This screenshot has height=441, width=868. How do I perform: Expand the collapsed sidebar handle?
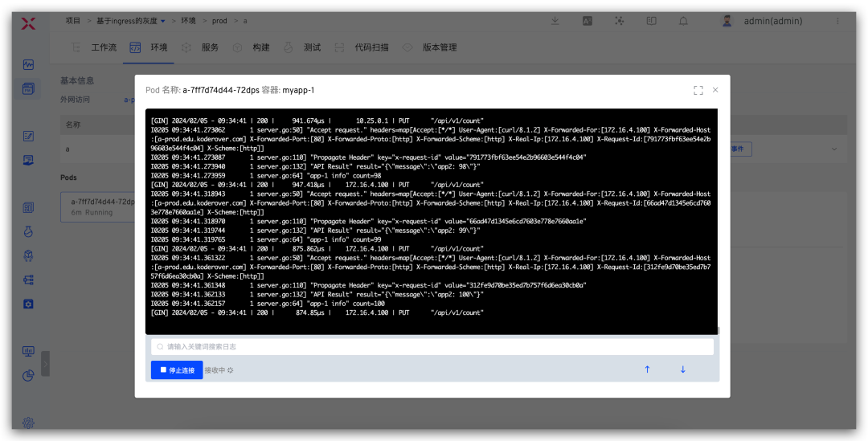tap(45, 364)
